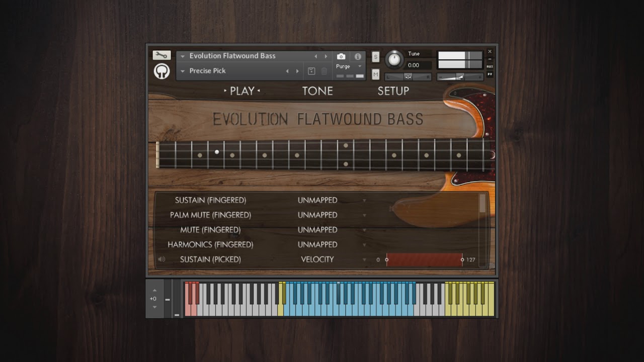Switch to the PLAY tab
Viewport: 644px width, 362px height.
tap(242, 91)
